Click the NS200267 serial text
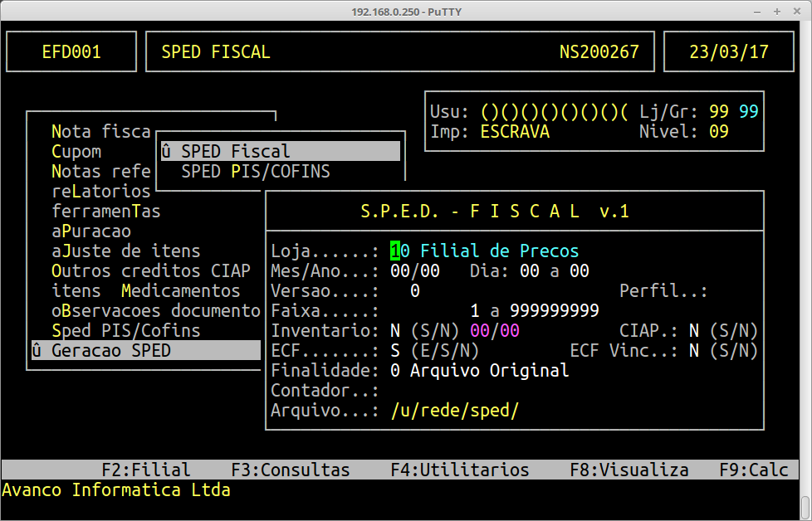 coord(599,51)
